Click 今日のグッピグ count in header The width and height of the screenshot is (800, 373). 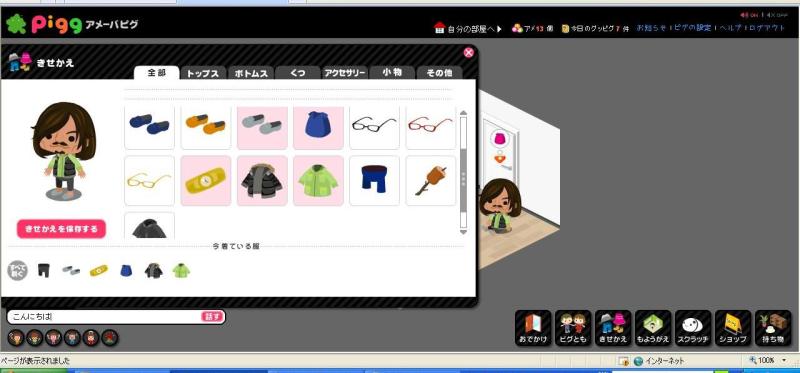595,29
